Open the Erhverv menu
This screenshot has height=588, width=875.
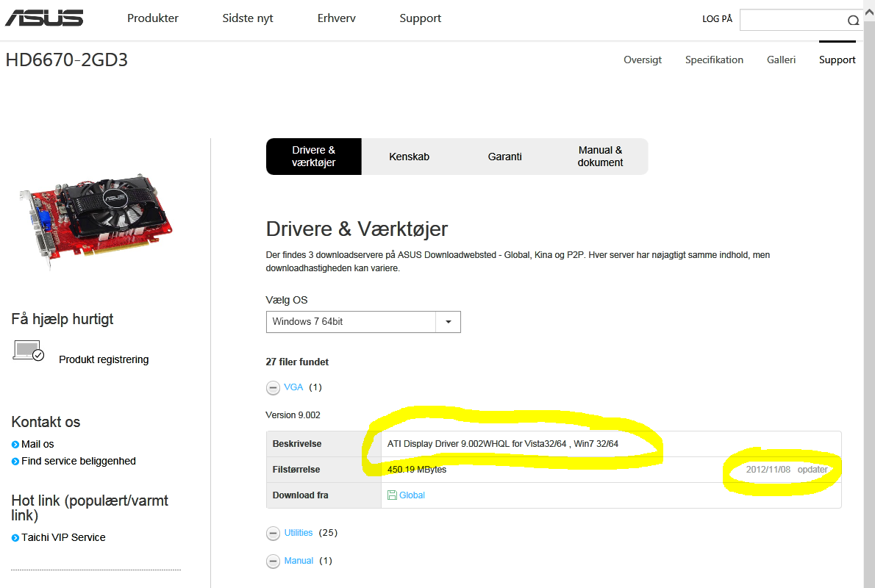[x=337, y=18]
